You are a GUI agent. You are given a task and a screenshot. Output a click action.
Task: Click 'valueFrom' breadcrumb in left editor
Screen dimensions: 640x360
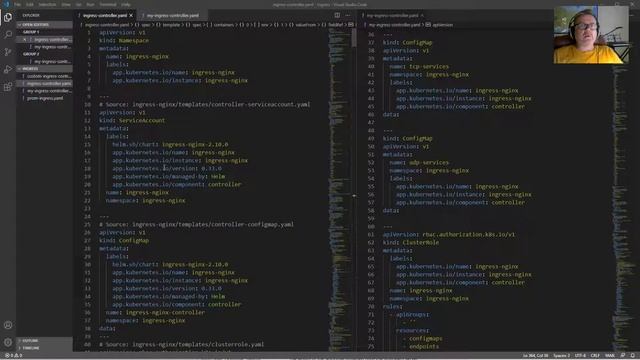[306, 24]
